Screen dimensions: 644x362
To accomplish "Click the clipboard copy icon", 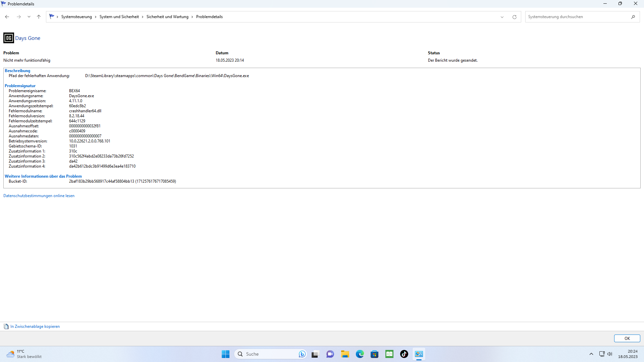I will [6, 326].
